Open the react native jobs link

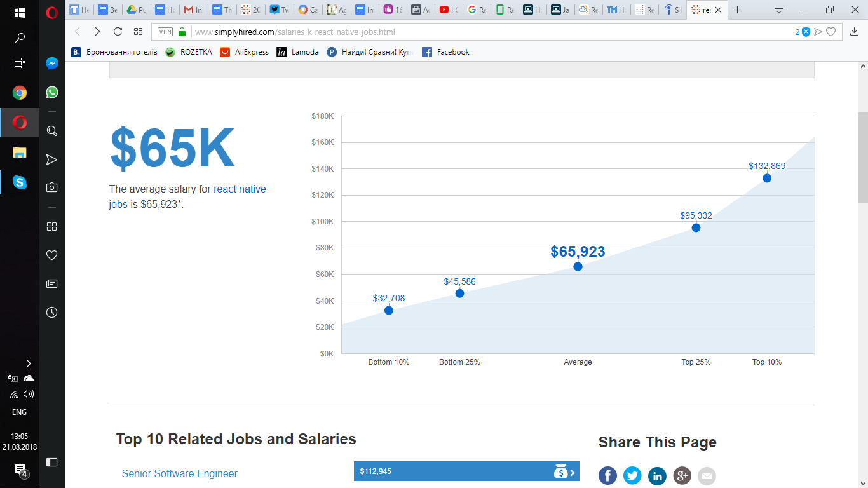click(x=187, y=196)
